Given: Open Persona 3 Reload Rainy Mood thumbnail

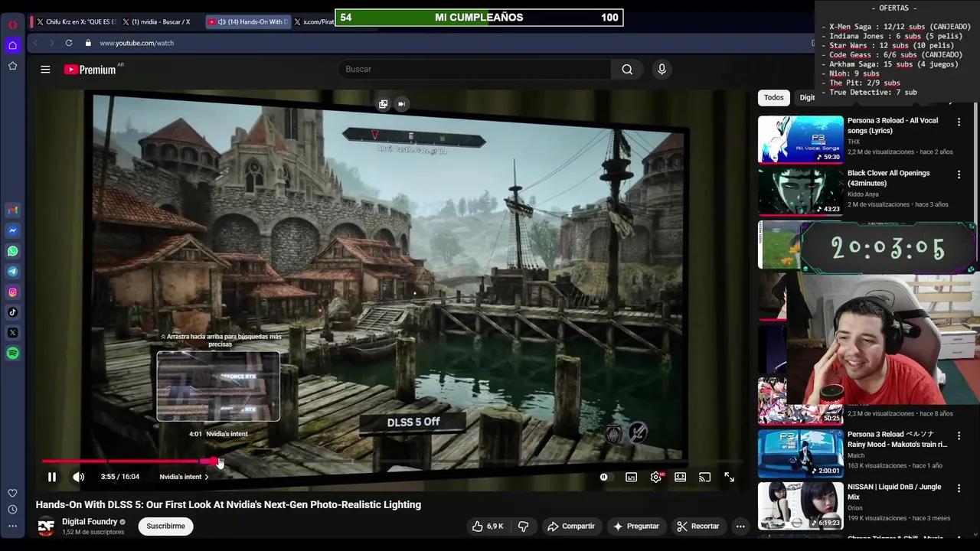Looking at the screenshot, I should coord(801,453).
